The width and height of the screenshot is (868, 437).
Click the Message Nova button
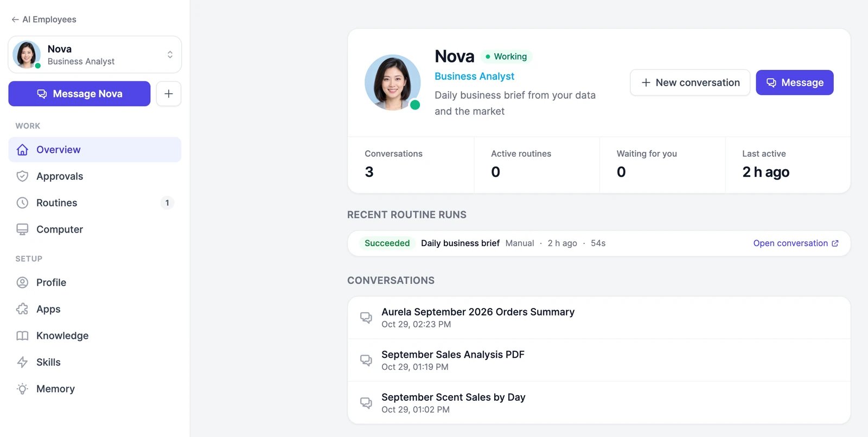tap(79, 94)
